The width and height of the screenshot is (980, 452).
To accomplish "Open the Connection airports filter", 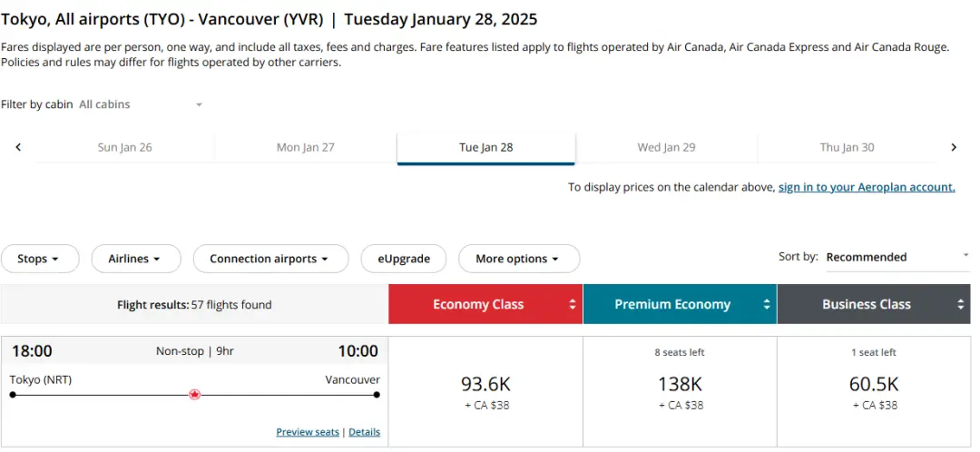I will click(270, 259).
